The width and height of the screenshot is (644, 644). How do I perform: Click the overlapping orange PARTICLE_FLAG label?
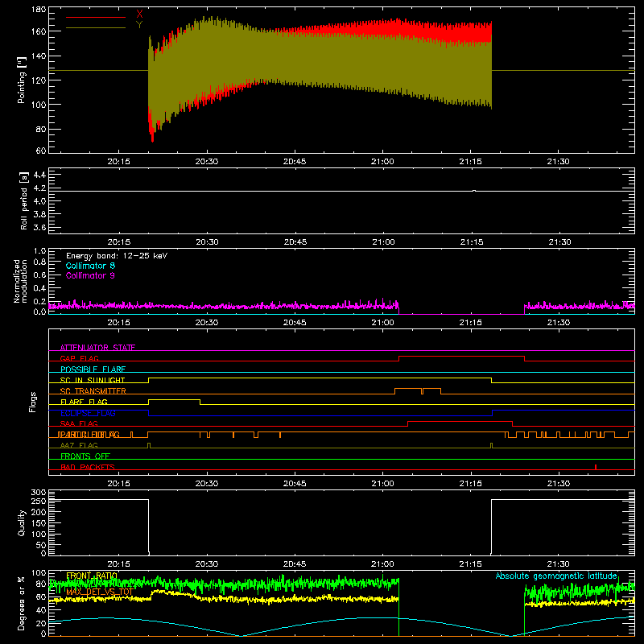click(89, 434)
